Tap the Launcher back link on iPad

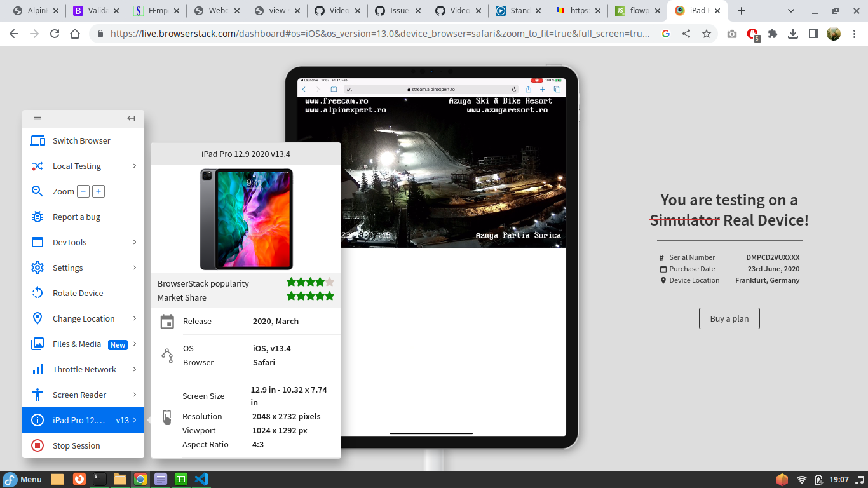(309, 80)
